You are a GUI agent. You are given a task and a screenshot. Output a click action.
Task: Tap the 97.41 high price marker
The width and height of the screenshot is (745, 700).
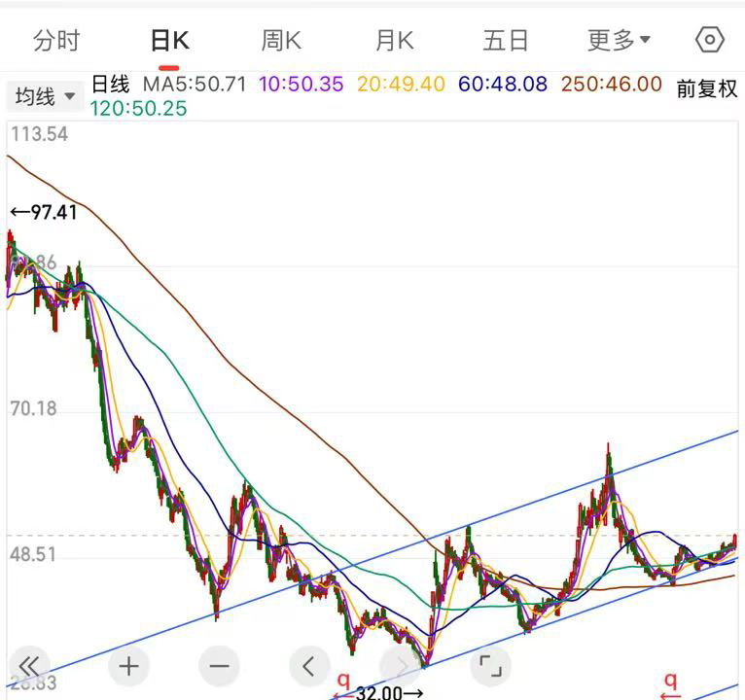coord(44,212)
